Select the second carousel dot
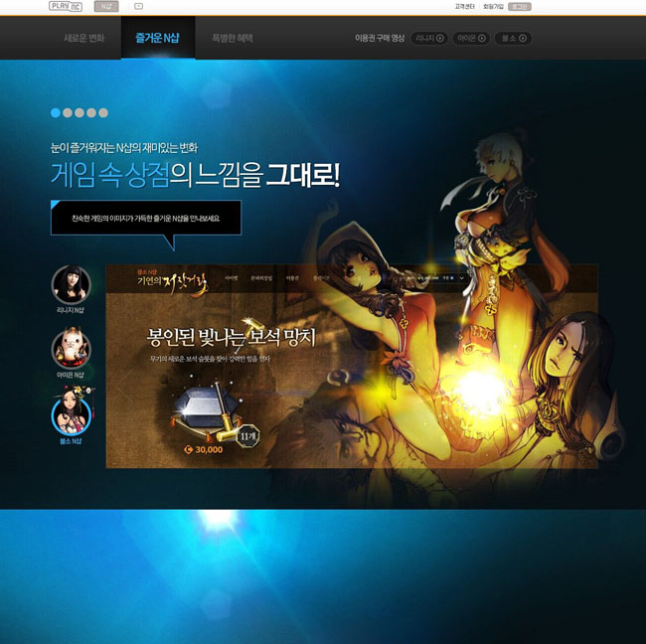The width and height of the screenshot is (646, 644). click(x=68, y=113)
